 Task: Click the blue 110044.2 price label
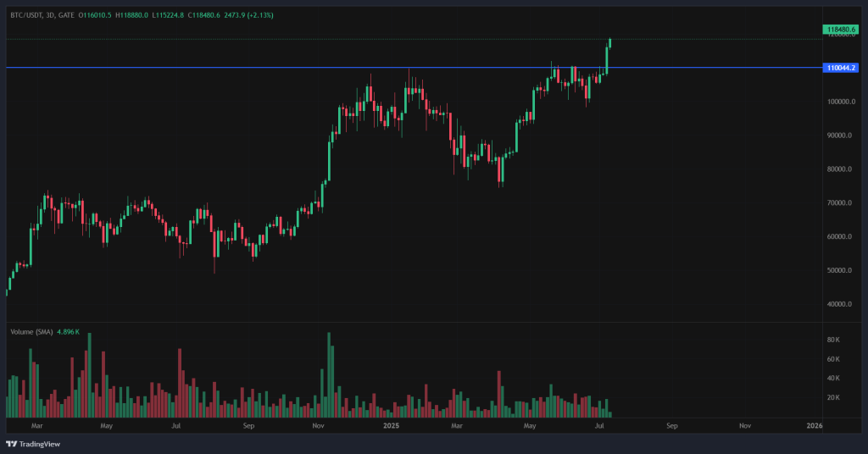(x=839, y=68)
